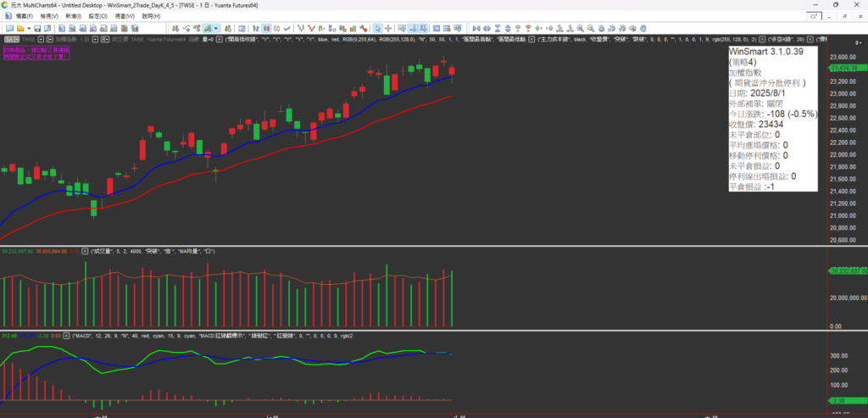Click the blue circular reset scale icon
Viewport: 868px width, 418px height.
(x=601, y=28)
